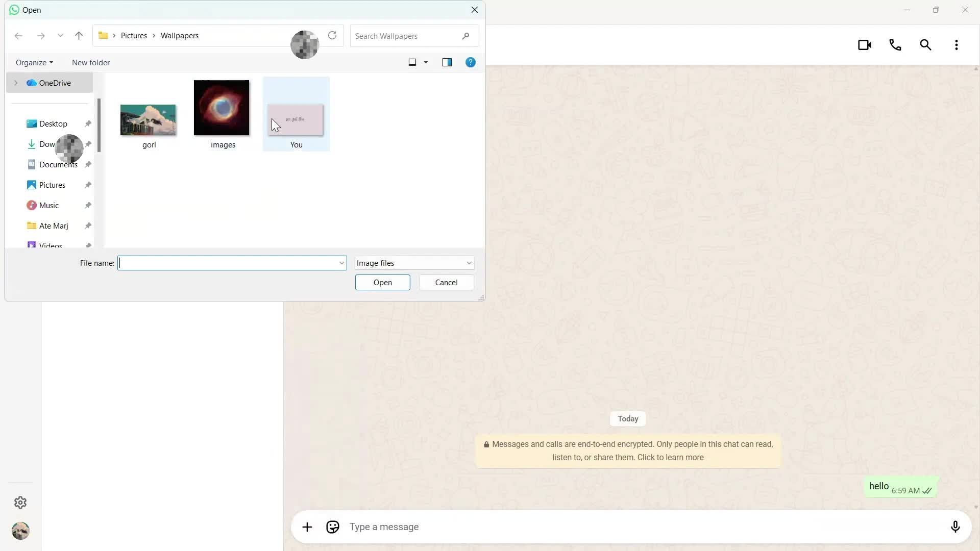
Task: Open chat search
Action: tap(925, 45)
